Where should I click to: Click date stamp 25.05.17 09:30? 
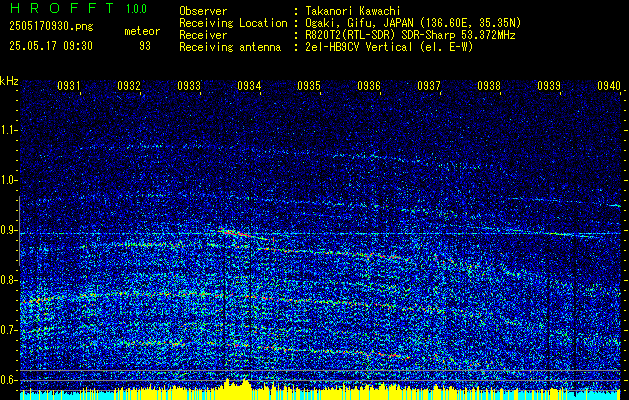51,46
